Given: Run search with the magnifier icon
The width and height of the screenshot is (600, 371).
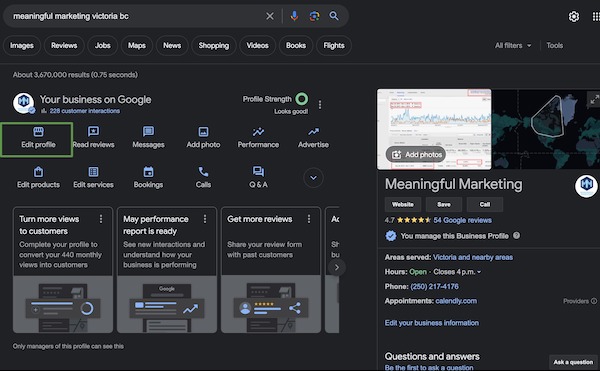Looking at the screenshot, I should click(x=334, y=16).
